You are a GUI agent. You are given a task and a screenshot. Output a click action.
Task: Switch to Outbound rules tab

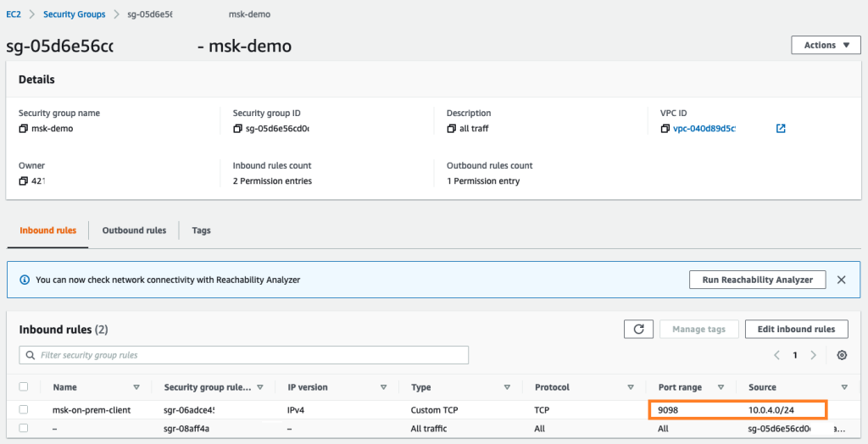[x=134, y=230]
